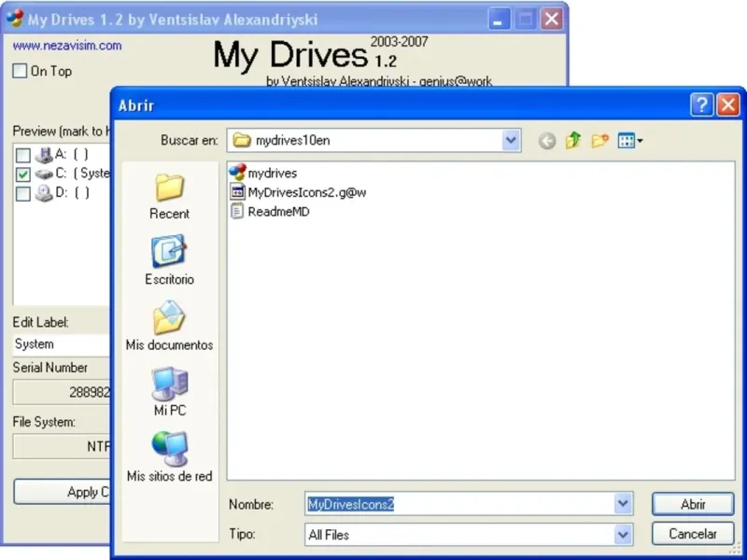Screen dimensions: 747x560
Task: Click the File System value box
Action: tap(61, 447)
